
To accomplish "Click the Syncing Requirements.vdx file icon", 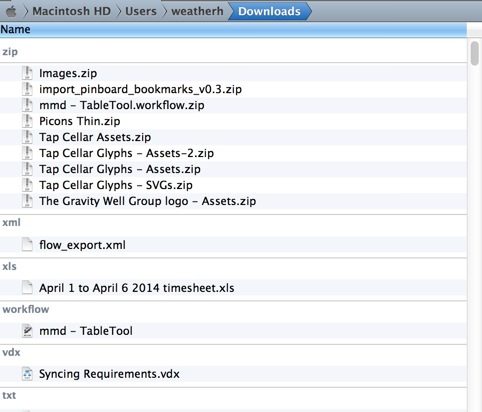I will (x=27, y=374).
